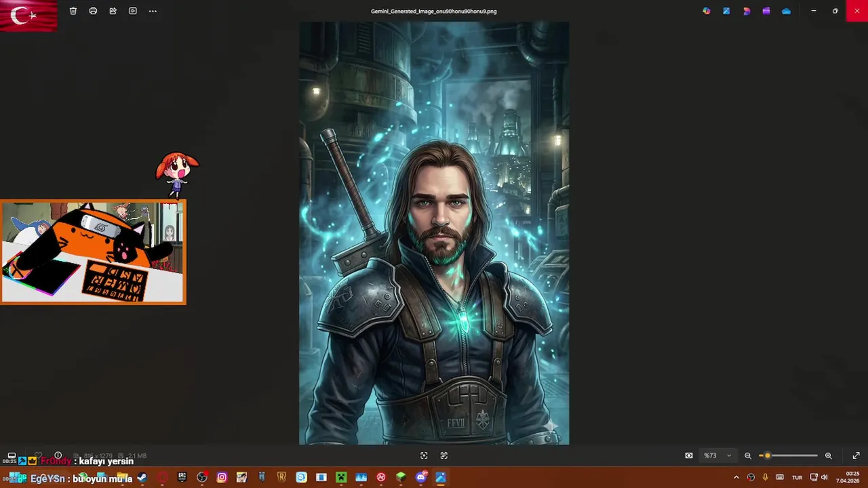868x488 pixels.
Task: Click the touch keyboard tray icon
Action: tap(780, 477)
